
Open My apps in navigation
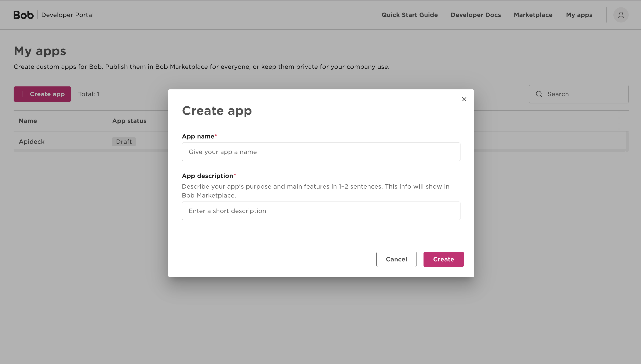[579, 15]
